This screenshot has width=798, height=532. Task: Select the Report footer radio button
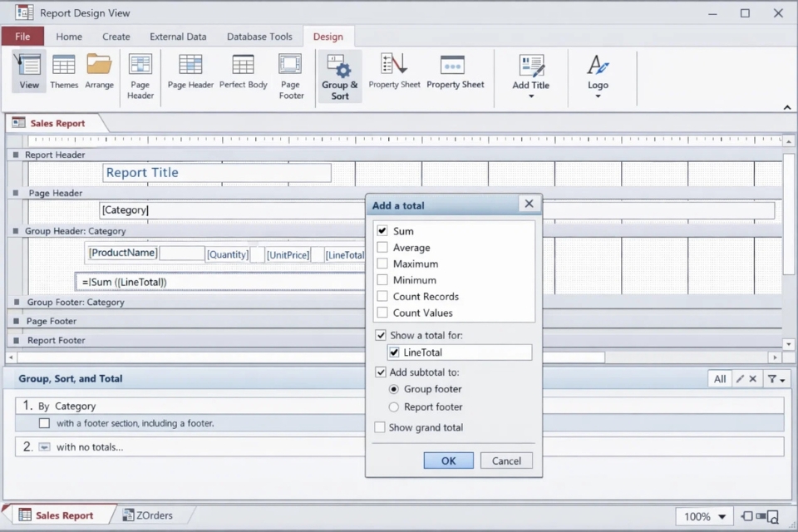coord(394,407)
